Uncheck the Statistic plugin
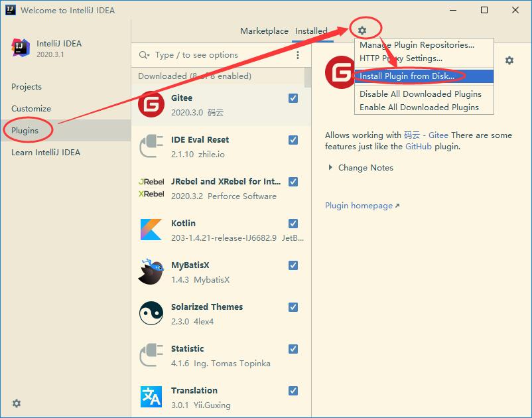Screen dimensions: 532x418 point(293,348)
